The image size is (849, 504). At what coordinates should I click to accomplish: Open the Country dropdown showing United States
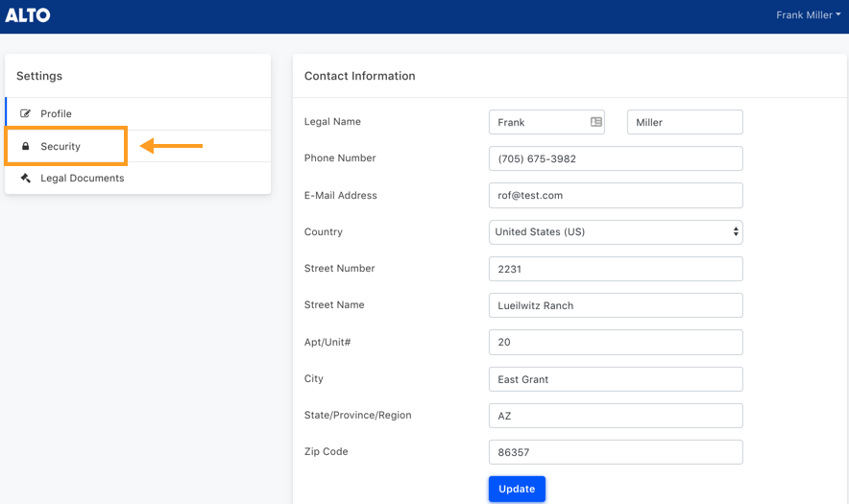[616, 231]
